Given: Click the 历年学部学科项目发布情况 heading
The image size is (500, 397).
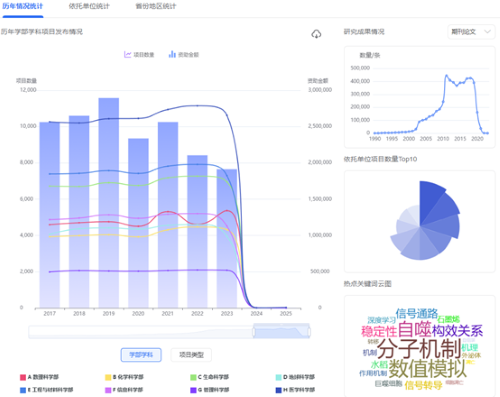Looking at the screenshot, I should 42,32.
